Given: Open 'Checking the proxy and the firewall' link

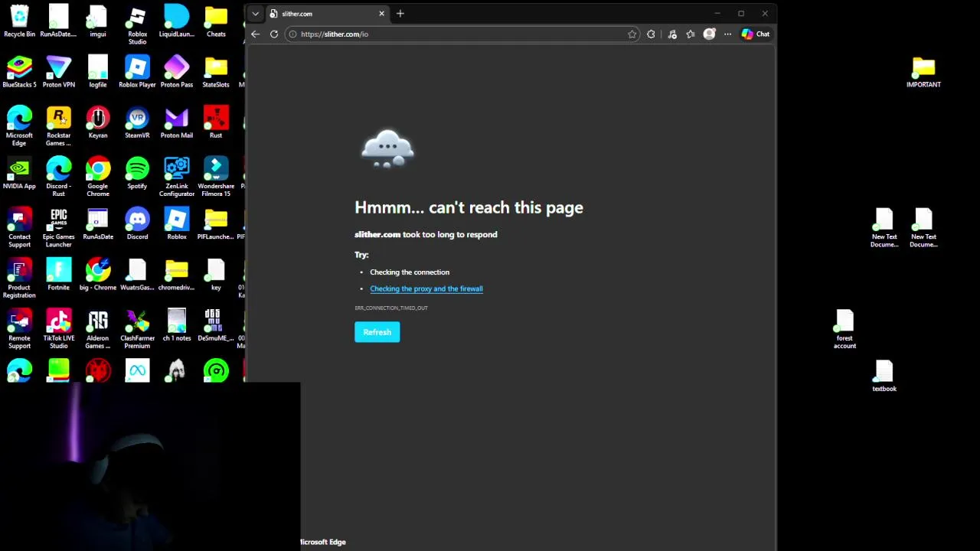Looking at the screenshot, I should (426, 289).
